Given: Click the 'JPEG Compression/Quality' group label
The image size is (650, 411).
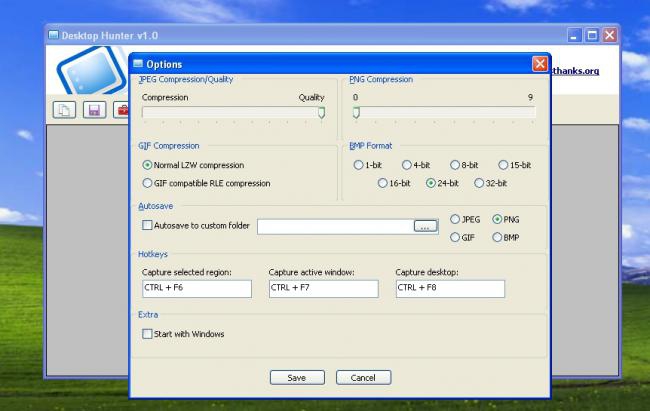Looking at the screenshot, I should (x=186, y=79).
